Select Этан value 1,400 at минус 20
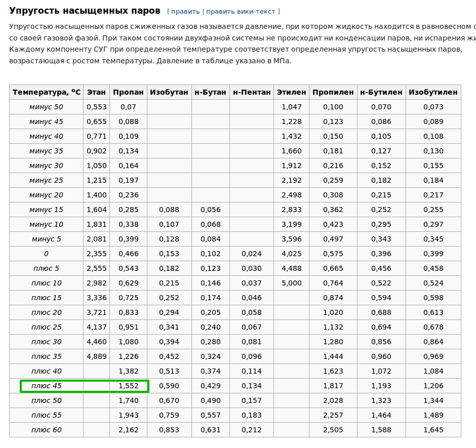 pos(97,195)
